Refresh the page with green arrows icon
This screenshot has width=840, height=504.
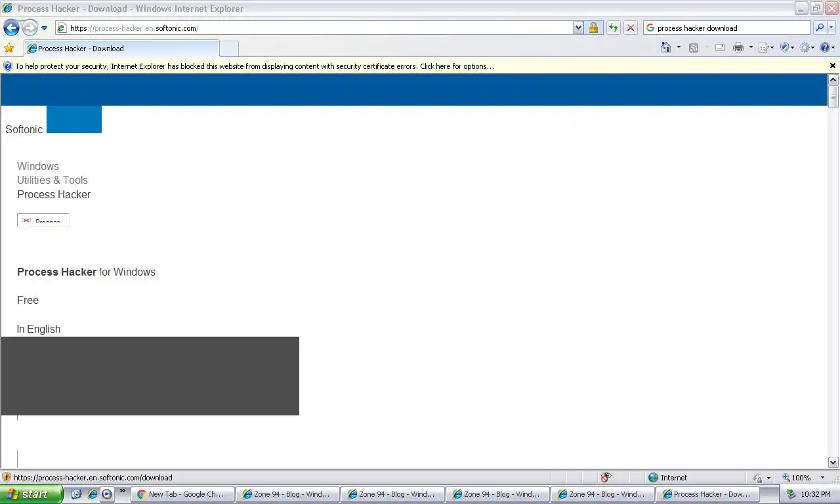click(x=613, y=28)
